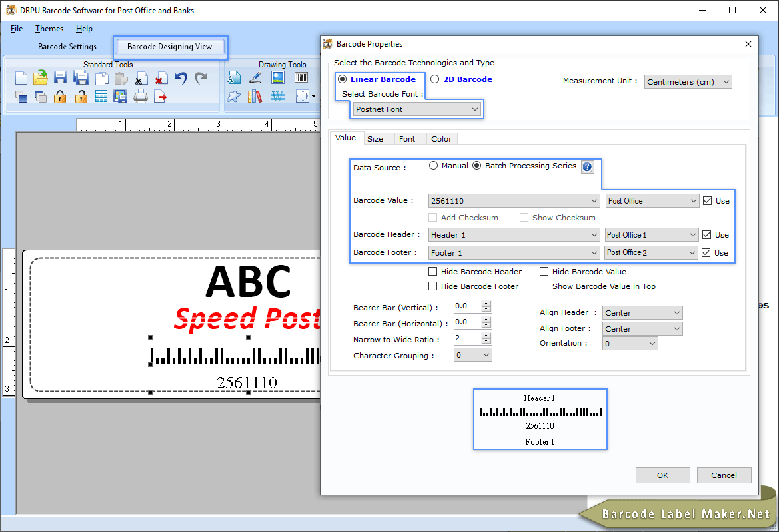Unlock the selected object
This screenshot has width=779, height=532.
(x=81, y=97)
